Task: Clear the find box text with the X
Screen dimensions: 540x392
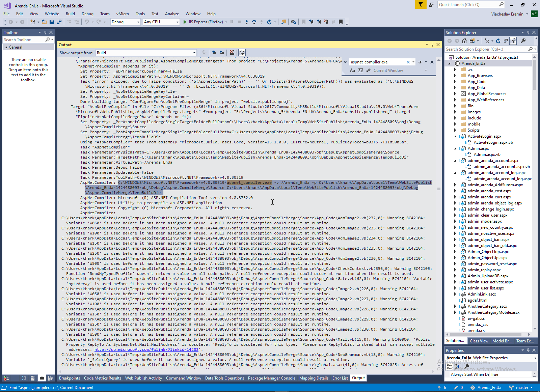Action: [408, 62]
